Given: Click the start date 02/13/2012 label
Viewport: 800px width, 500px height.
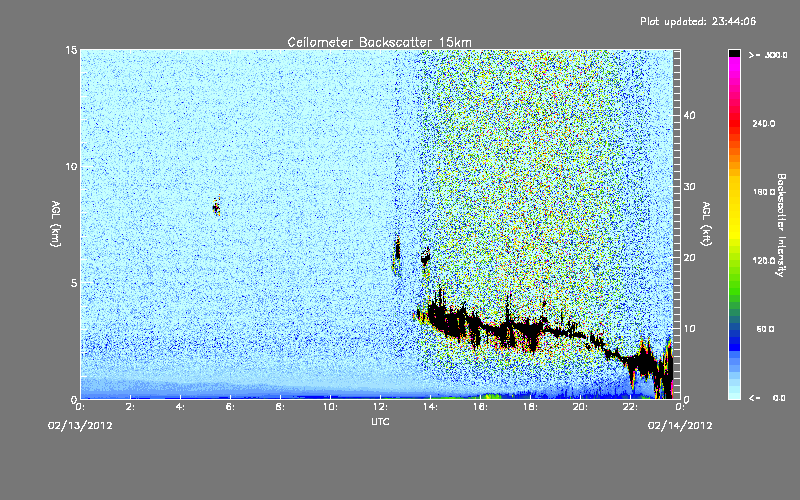Looking at the screenshot, I should (80, 426).
